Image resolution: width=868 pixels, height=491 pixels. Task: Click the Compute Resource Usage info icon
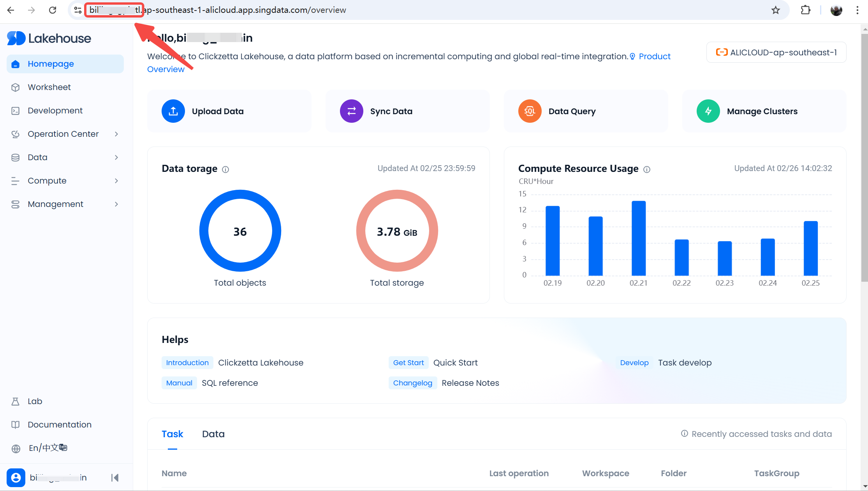pos(647,170)
